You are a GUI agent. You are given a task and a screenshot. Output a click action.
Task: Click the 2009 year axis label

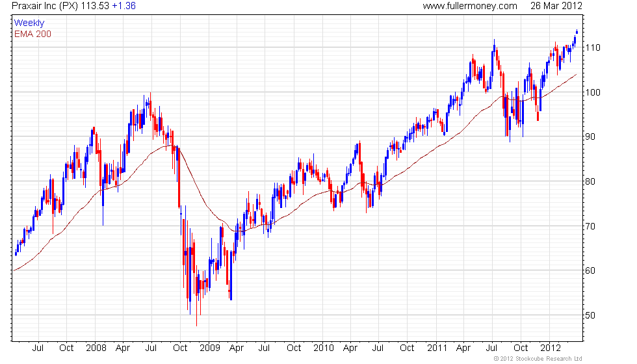pyautogui.click(x=209, y=348)
